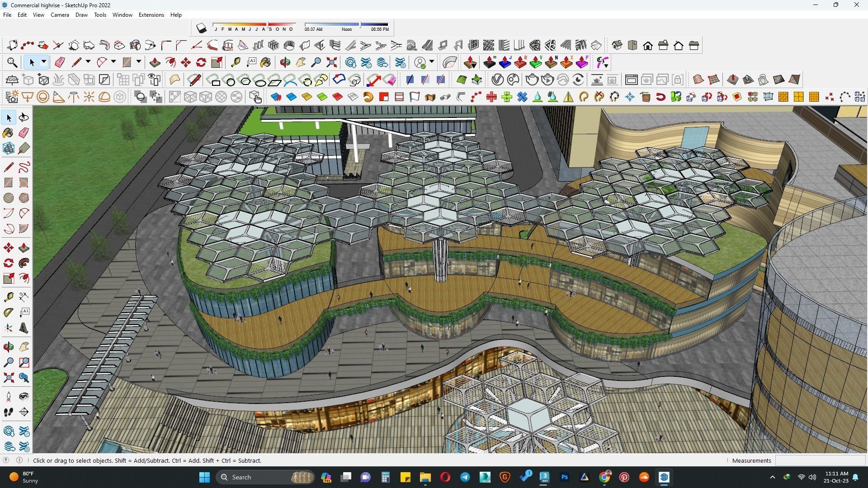Click the Zoom Window tool in left toolbar
This screenshot has height=488, width=868.
pos(24,362)
